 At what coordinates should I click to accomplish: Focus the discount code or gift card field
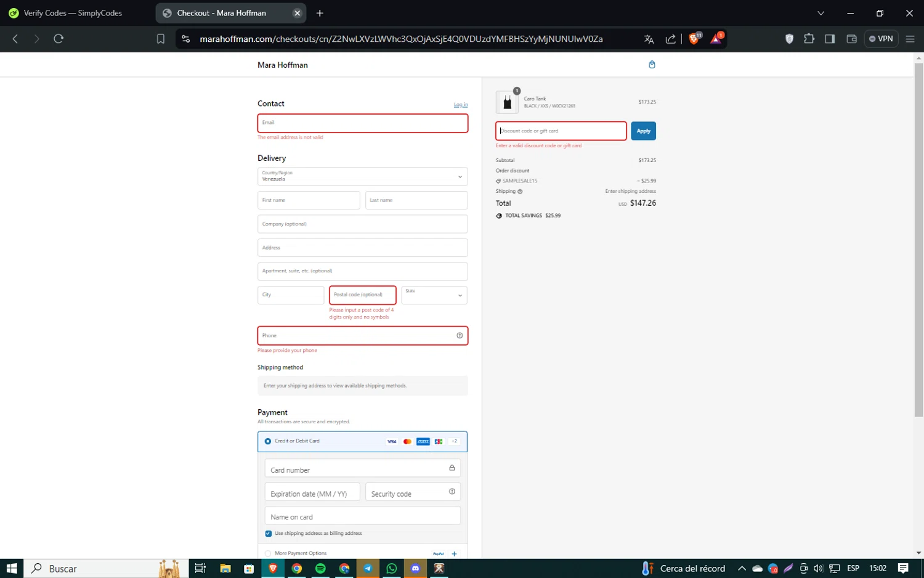(x=561, y=131)
